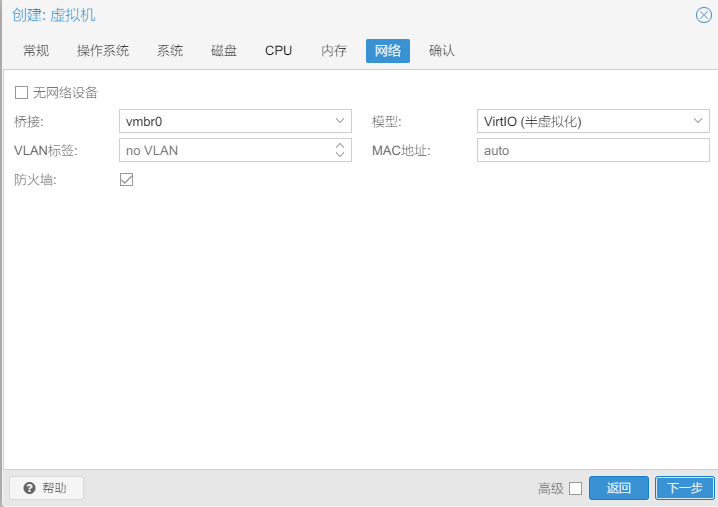
Task: Proceed with the 下一步 button
Action: [684, 488]
